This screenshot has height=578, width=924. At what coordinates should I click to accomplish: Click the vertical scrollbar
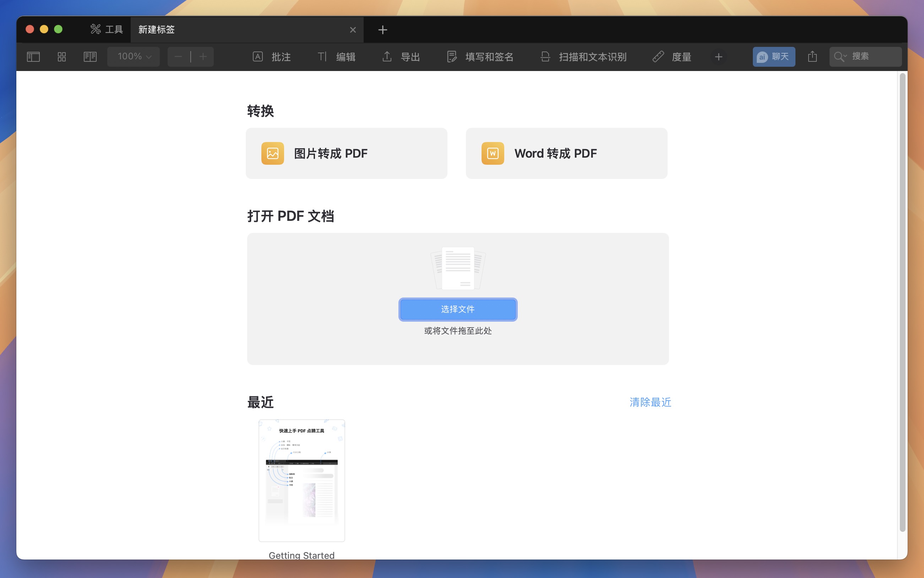903,302
